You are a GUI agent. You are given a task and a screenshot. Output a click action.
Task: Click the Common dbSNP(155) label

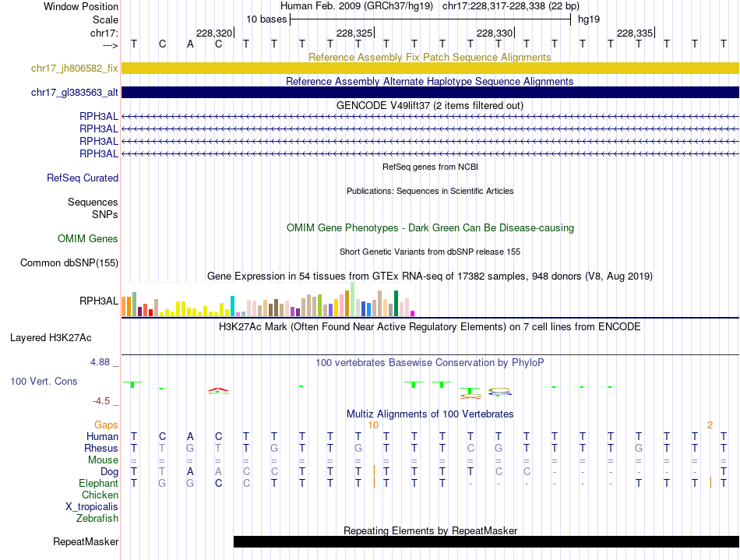[69, 262]
